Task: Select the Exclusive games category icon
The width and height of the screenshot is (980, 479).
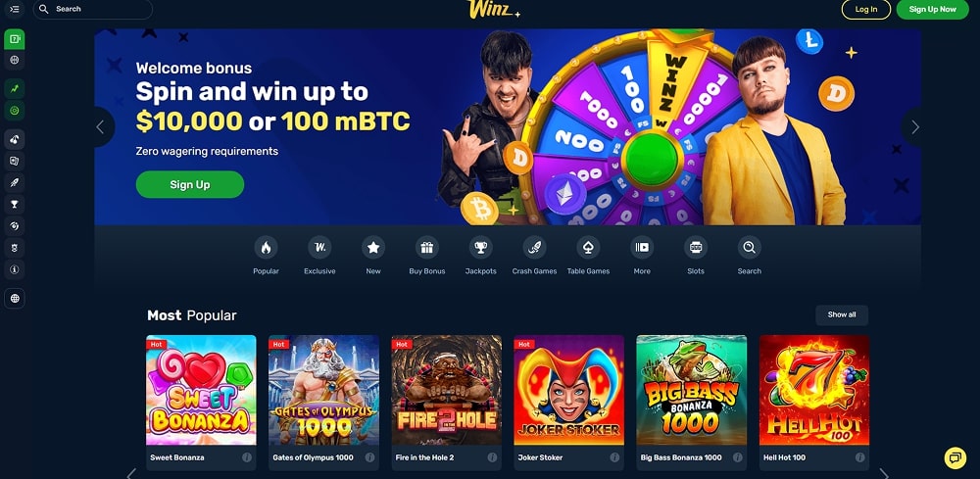Action: (x=319, y=248)
